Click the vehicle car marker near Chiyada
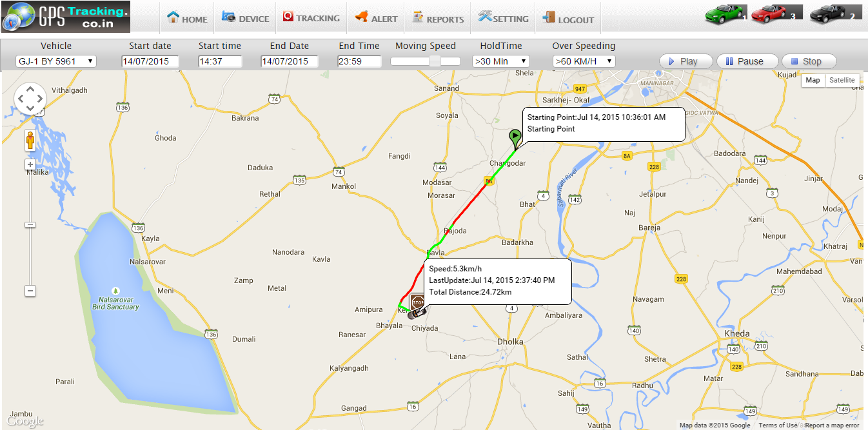 tap(417, 313)
